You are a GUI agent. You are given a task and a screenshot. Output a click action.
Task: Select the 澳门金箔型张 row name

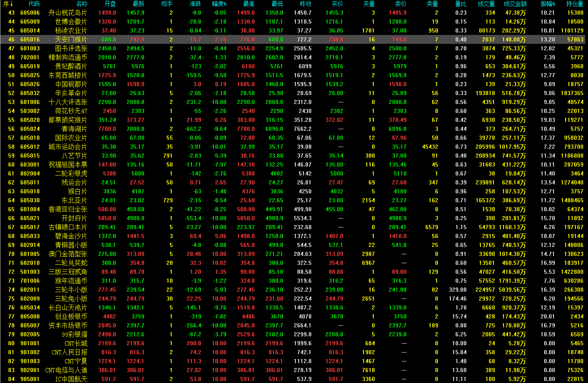(68, 254)
